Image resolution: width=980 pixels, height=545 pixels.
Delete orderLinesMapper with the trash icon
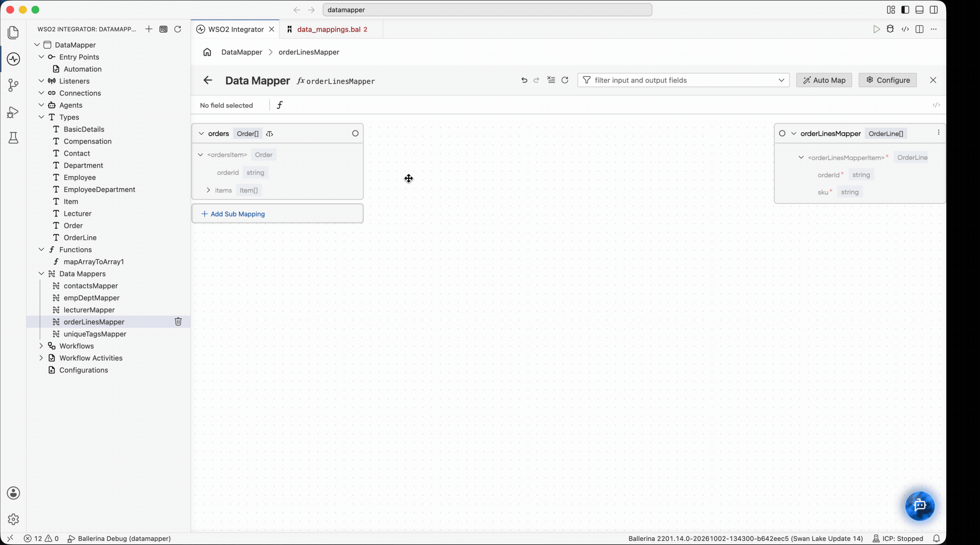pos(178,322)
